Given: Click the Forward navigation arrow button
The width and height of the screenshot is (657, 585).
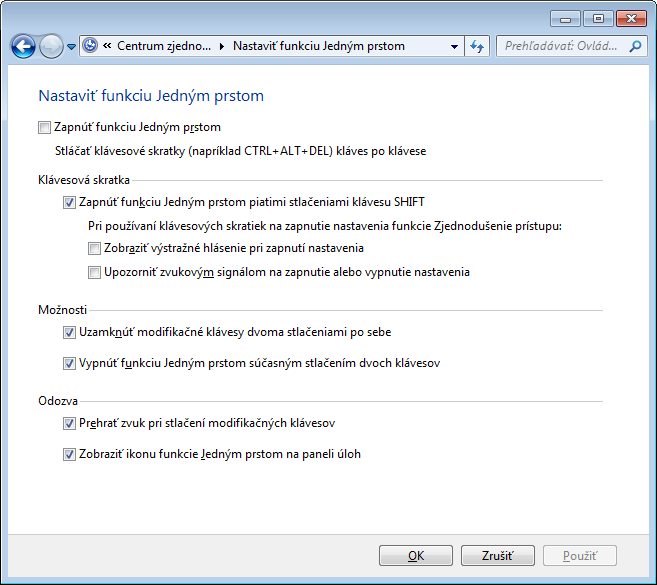Looking at the screenshot, I should pyautogui.click(x=50, y=46).
